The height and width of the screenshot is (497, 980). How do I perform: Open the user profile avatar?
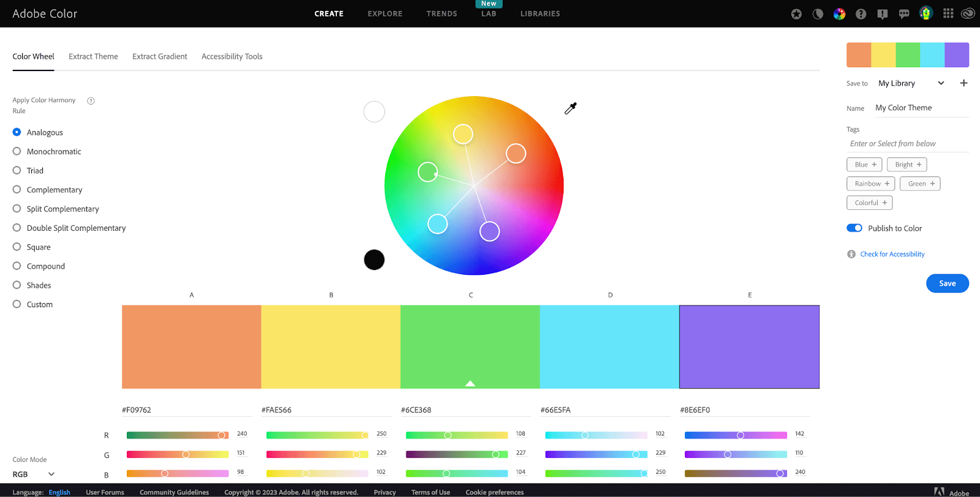click(925, 13)
